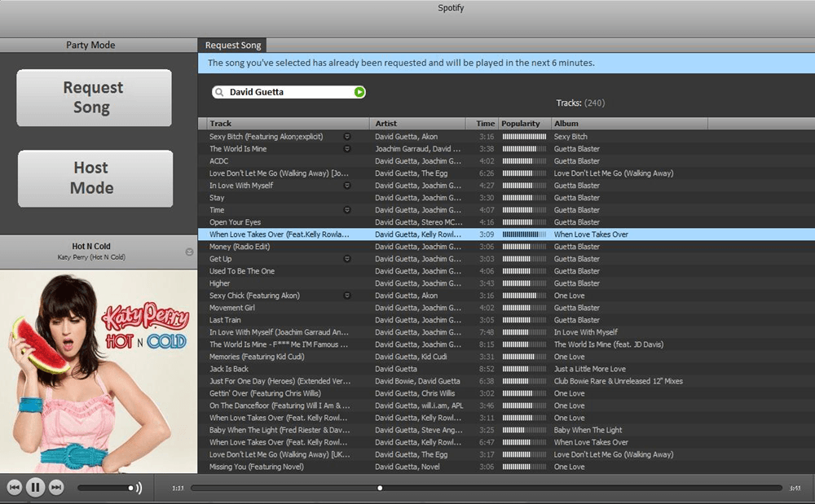The width and height of the screenshot is (815, 504).
Task: Select track Gettin' Over (Featuring Chris Willis)
Action: (x=265, y=393)
